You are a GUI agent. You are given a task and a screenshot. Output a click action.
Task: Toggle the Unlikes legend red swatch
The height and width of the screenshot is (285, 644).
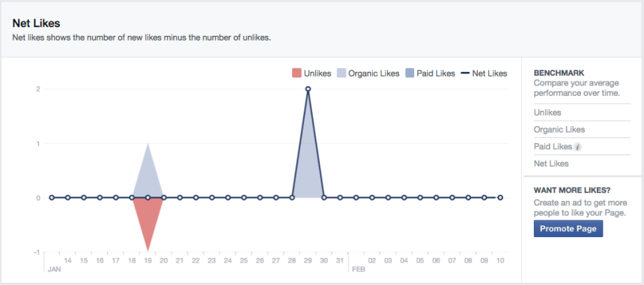[x=297, y=73]
